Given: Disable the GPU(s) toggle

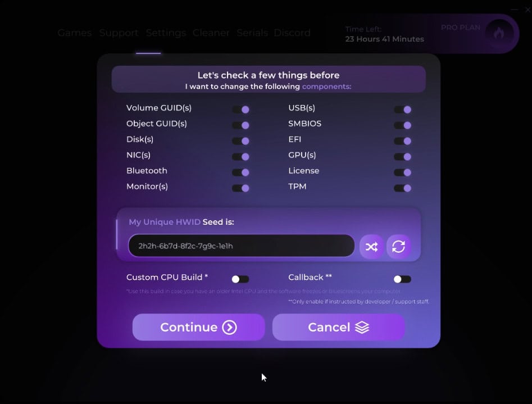Looking at the screenshot, I should click(x=403, y=157).
